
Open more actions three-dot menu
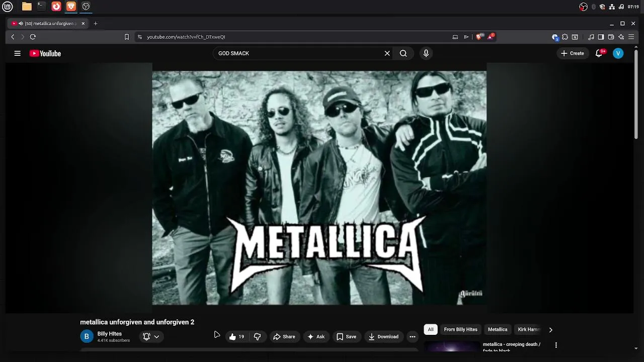[x=413, y=337]
